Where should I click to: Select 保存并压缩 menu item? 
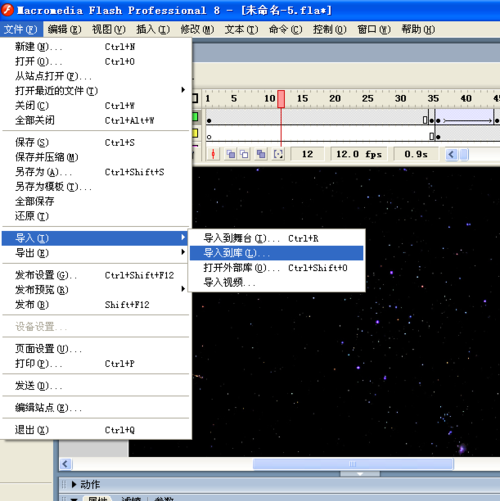click(96, 157)
